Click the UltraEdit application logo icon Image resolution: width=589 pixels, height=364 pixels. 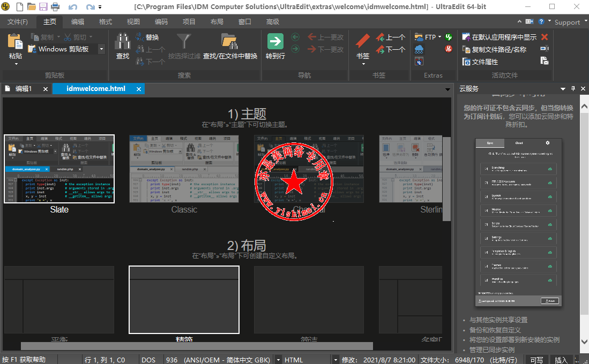5,6
